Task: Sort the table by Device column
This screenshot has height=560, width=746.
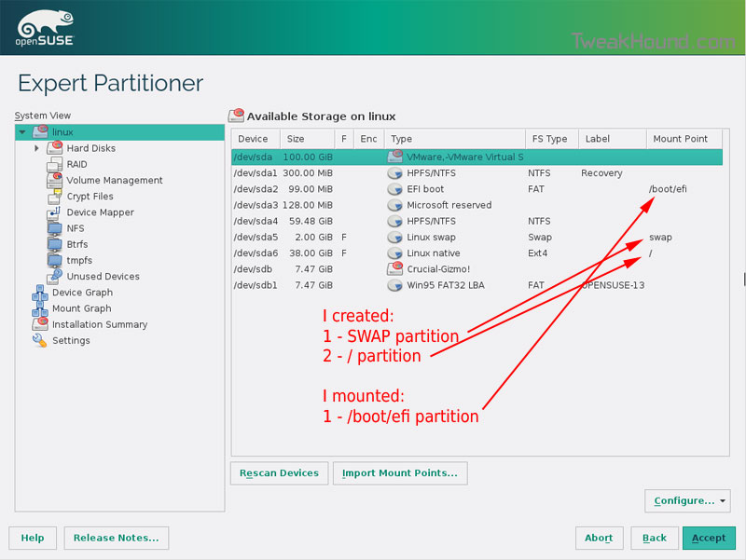Action: click(256, 139)
